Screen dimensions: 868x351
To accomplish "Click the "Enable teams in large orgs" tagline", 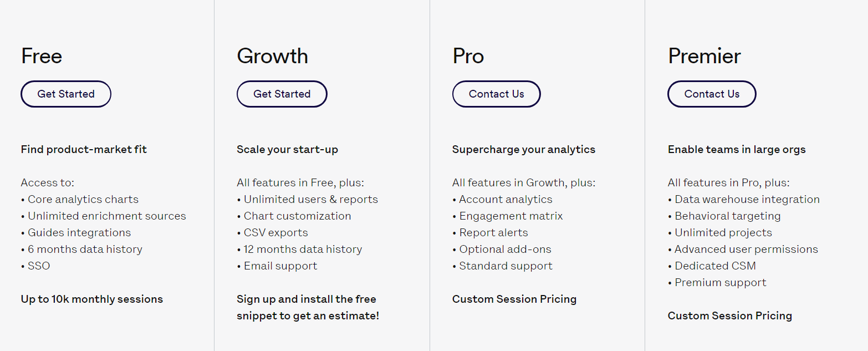I will [x=737, y=149].
